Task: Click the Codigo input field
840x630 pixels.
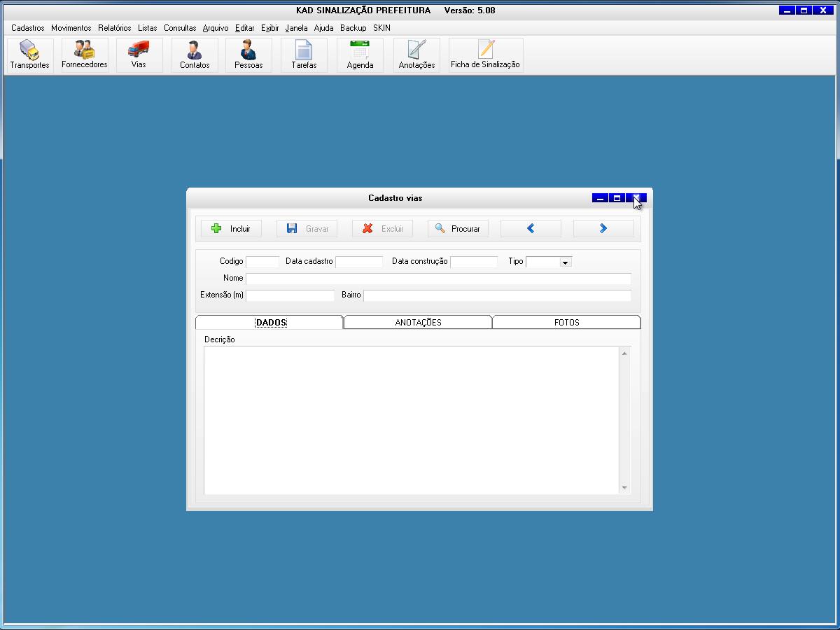Action: click(x=262, y=262)
